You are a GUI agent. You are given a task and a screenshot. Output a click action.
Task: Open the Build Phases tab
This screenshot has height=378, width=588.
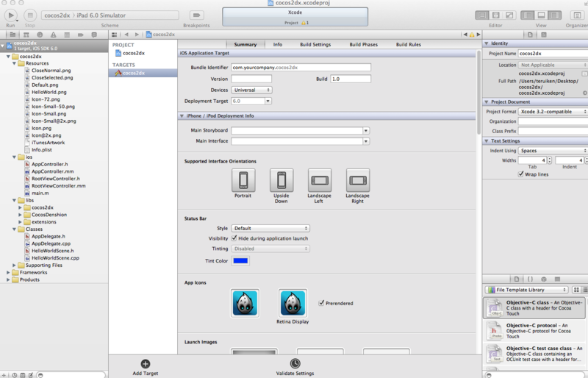point(363,44)
